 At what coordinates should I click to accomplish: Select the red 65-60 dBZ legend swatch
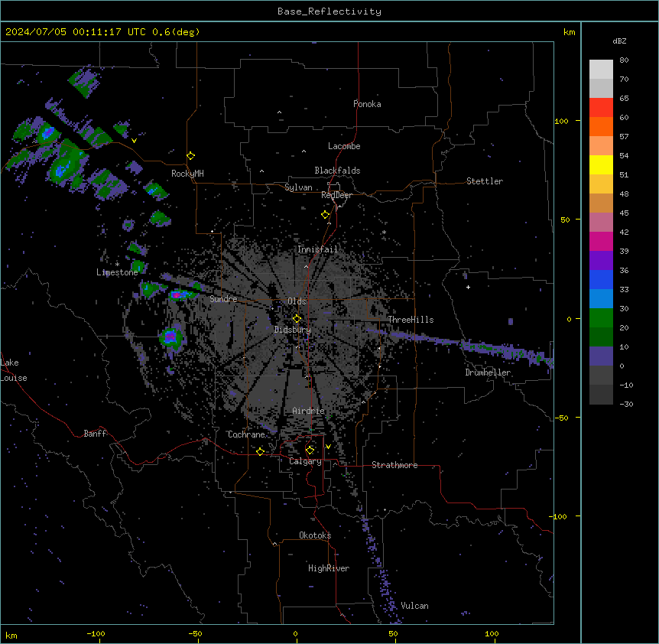coord(601,108)
